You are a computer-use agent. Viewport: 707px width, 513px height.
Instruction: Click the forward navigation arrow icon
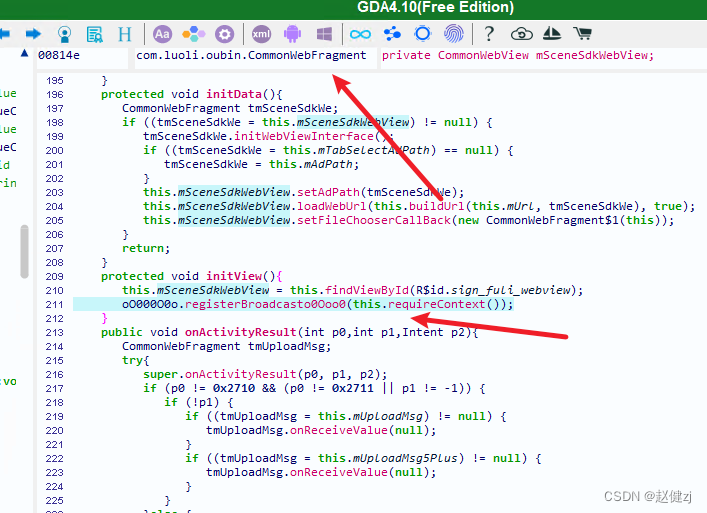coord(33,34)
